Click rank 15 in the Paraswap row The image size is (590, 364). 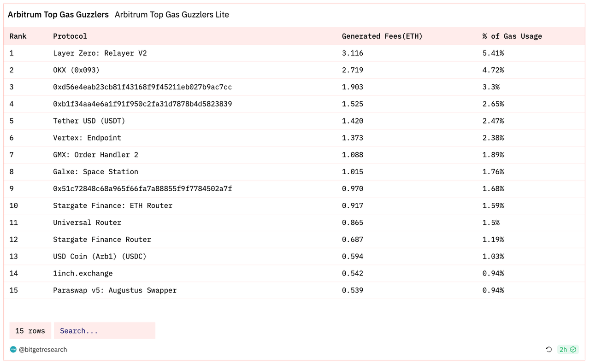tap(14, 290)
